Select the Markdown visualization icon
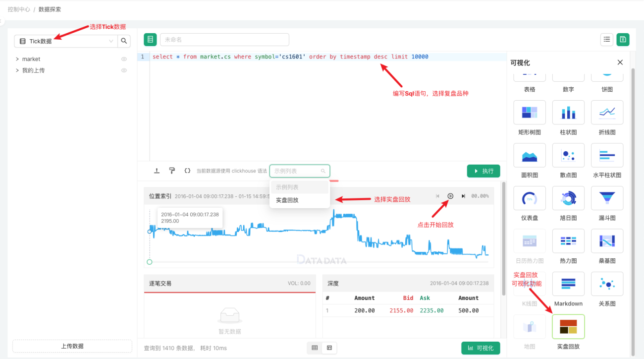This screenshot has width=644, height=359. 568,284
